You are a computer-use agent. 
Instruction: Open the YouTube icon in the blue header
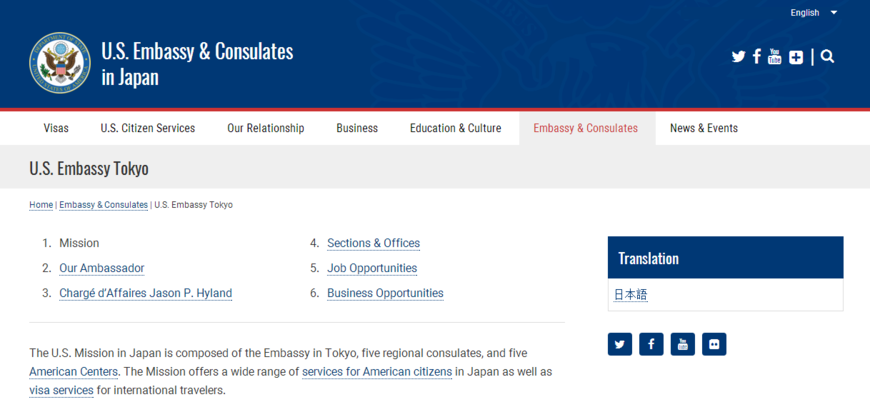(x=775, y=57)
